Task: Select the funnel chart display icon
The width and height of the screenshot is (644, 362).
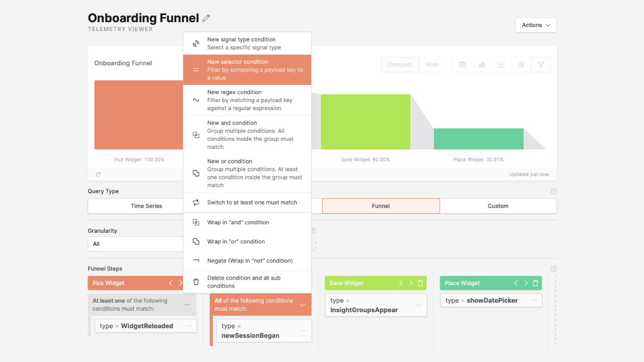Action: [540, 65]
